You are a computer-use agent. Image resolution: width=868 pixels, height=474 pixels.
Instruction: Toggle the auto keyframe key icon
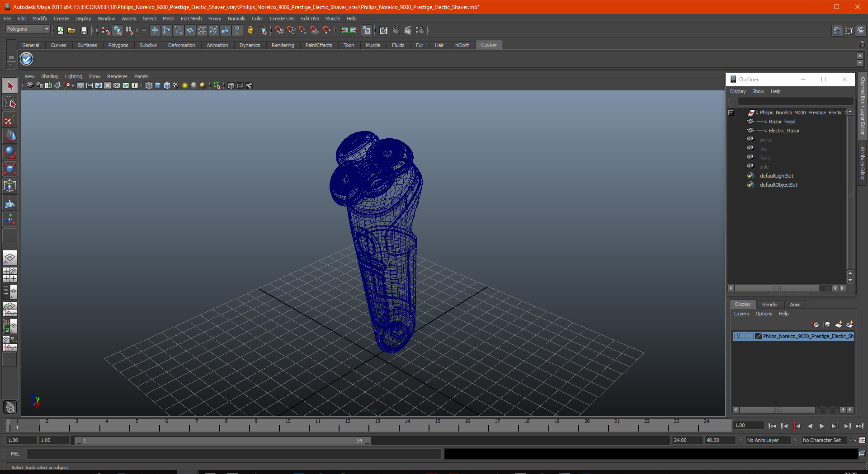pos(853,440)
